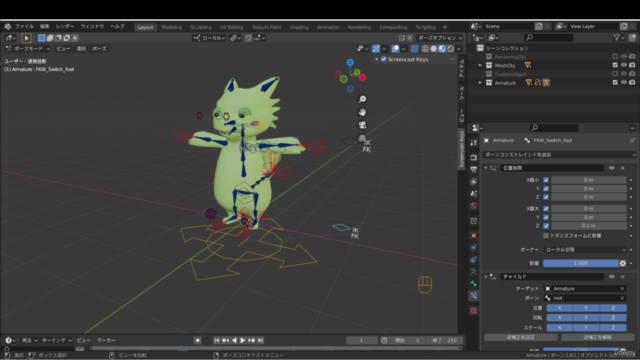The width and height of the screenshot is (640, 360).
Task: Uncheck the X最大 limit checkbox
Action: click(546, 209)
